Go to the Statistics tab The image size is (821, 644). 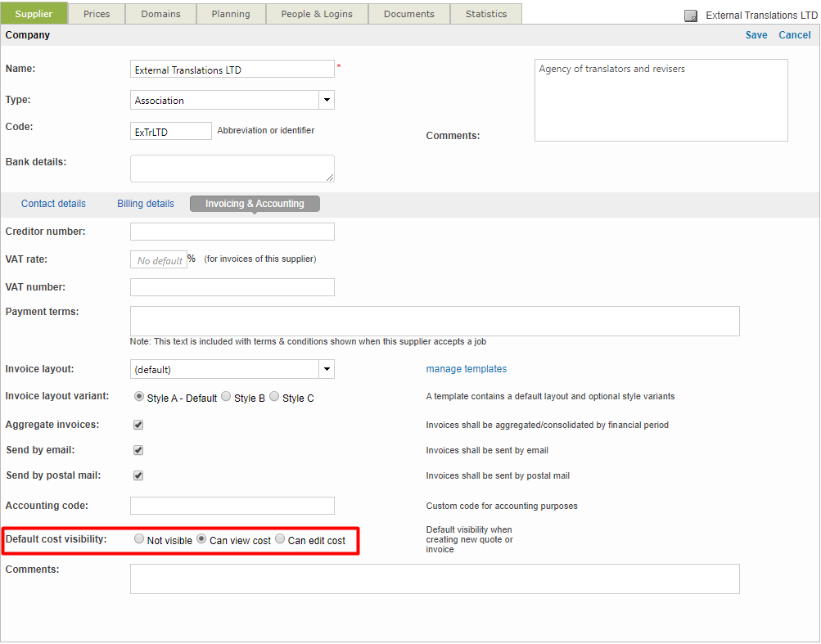(x=486, y=14)
